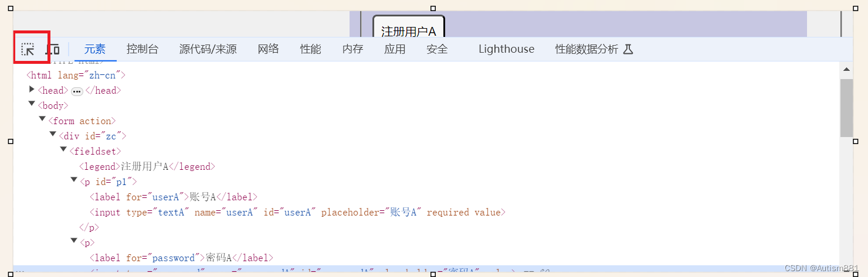Open the 性能数据分析 tab
This screenshot has width=868, height=277.
(x=587, y=49)
